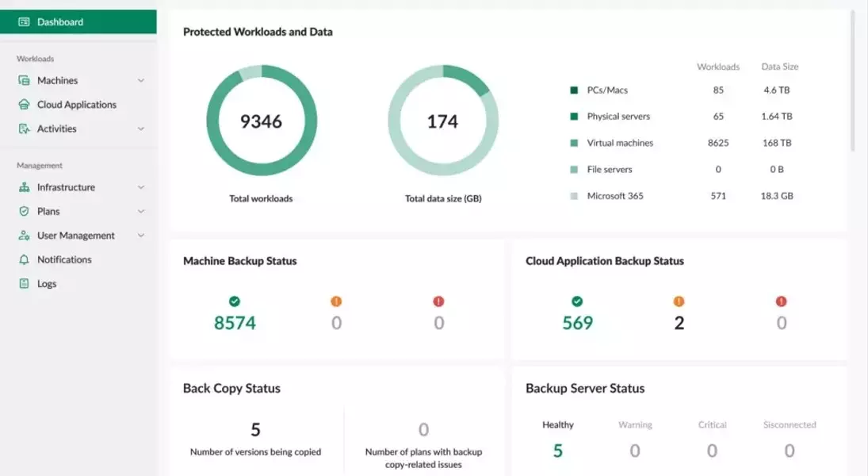Expand the Infrastructure submenu chevron

tap(141, 187)
